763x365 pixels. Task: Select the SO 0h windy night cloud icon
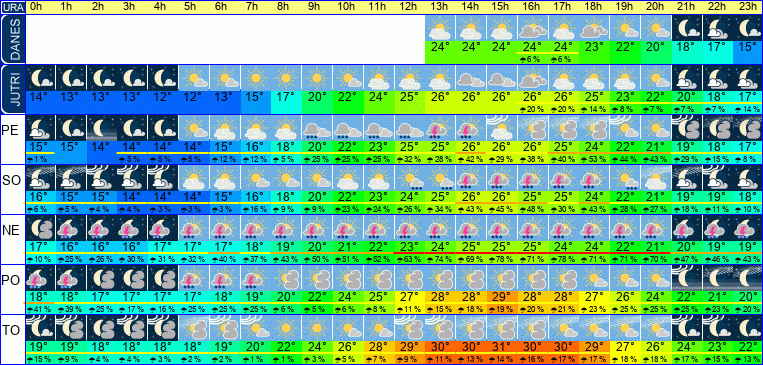40,178
